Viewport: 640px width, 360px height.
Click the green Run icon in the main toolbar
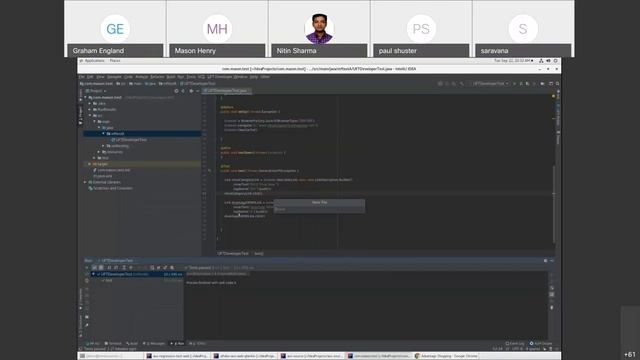[x=515, y=84]
